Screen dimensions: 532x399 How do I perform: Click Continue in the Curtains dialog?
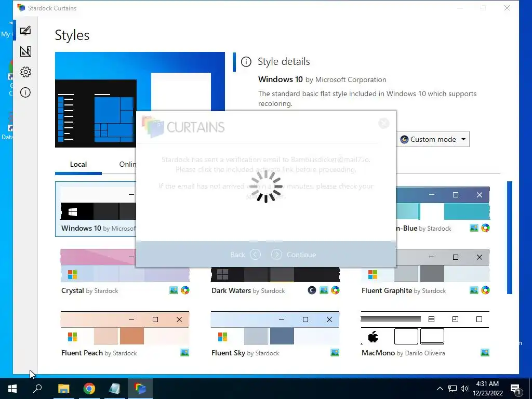point(294,255)
